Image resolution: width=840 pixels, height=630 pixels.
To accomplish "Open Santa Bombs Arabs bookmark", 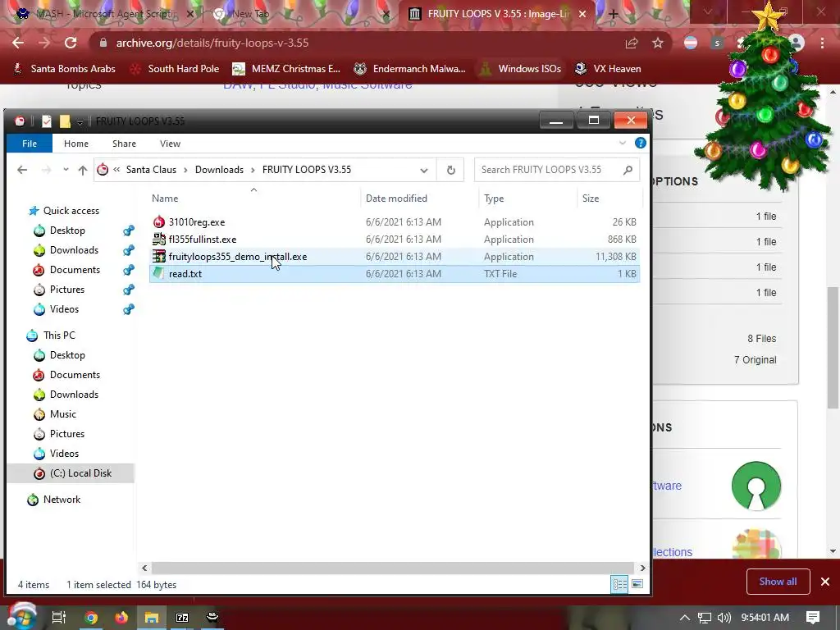I will point(64,69).
